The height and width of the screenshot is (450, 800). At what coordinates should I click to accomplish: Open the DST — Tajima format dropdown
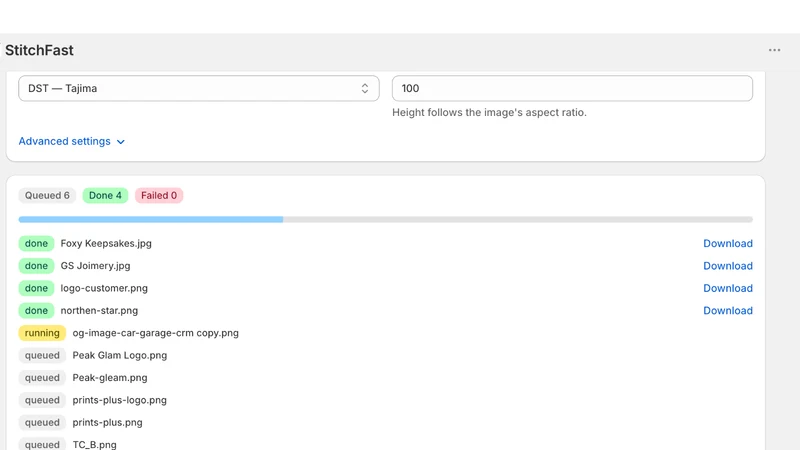(199, 88)
